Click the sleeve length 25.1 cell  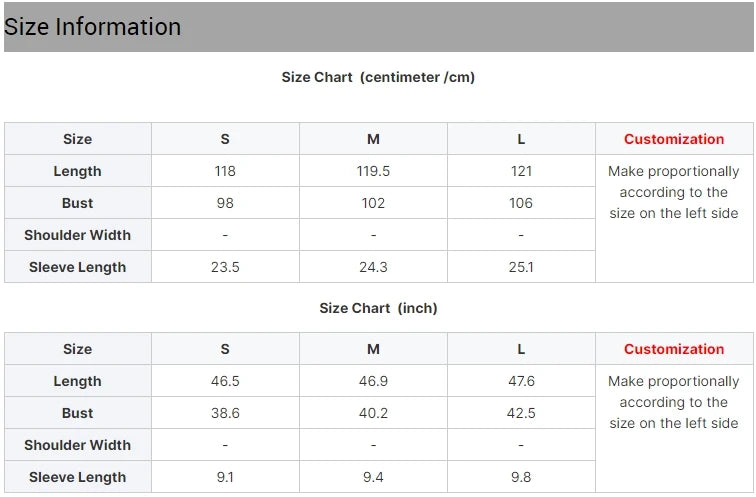(521, 267)
